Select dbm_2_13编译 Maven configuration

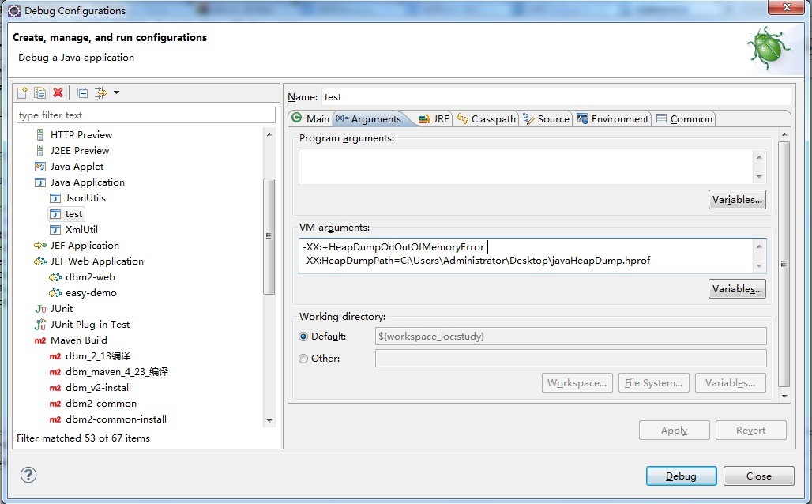tap(98, 355)
